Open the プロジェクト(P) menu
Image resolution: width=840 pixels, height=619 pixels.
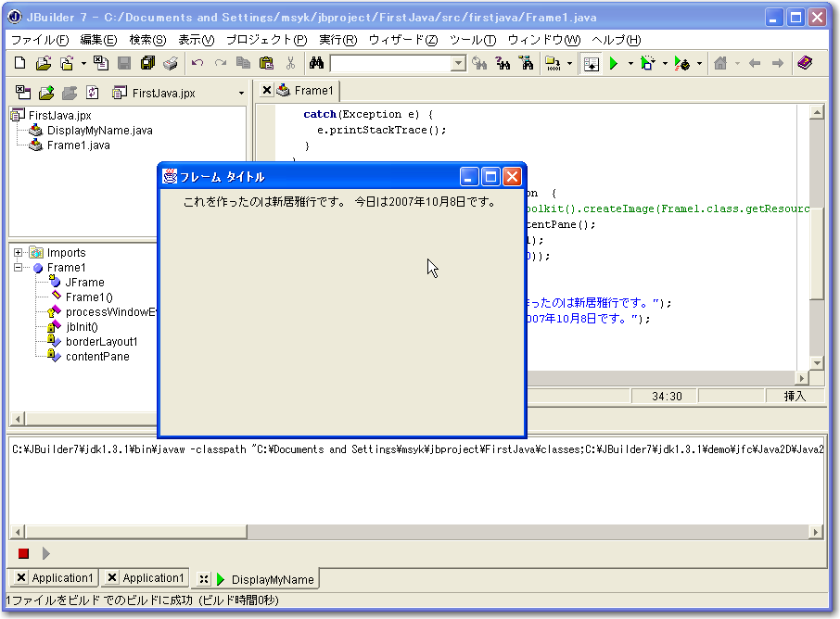pyautogui.click(x=266, y=40)
